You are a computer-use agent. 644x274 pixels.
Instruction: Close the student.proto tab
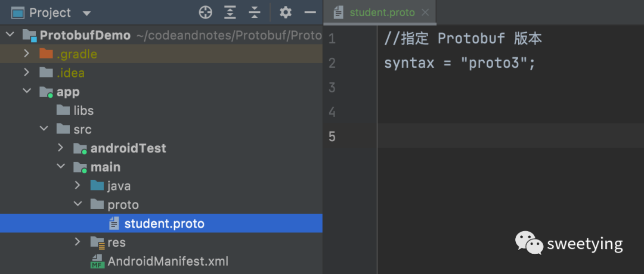(425, 13)
